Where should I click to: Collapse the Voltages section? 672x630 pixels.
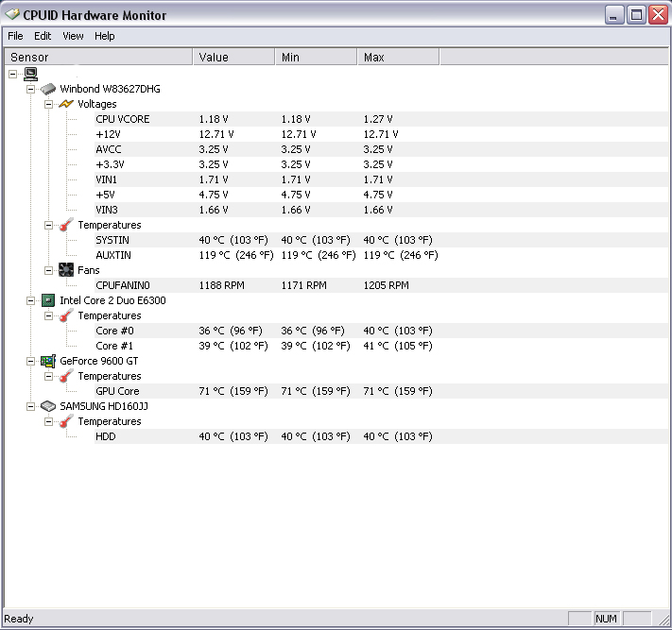click(x=49, y=104)
